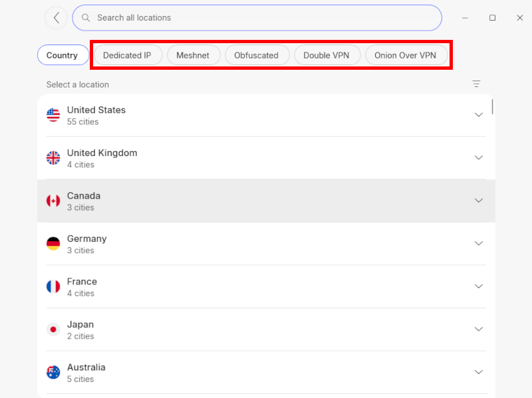This screenshot has height=398, width=532.
Task: Choose Japan from location list
Action: 266,330
